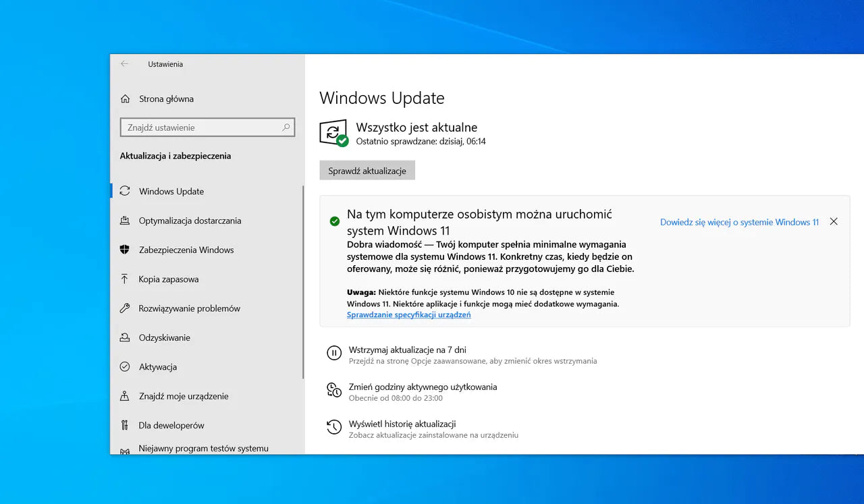Screen dimensions: 864x504
Task: Open Optymalizacja dostarczania via its sidebar icon
Action: [x=125, y=221]
